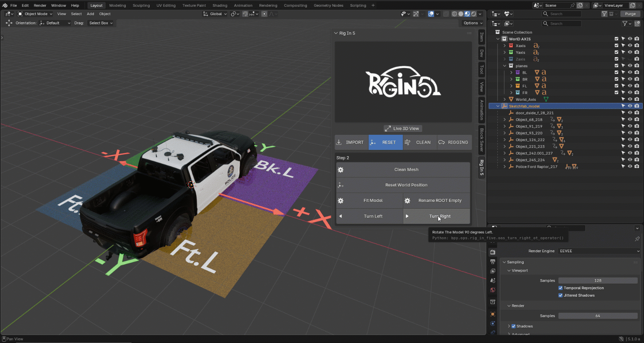
Task: Toggle proportional editing icon
Action: [x=264, y=14]
